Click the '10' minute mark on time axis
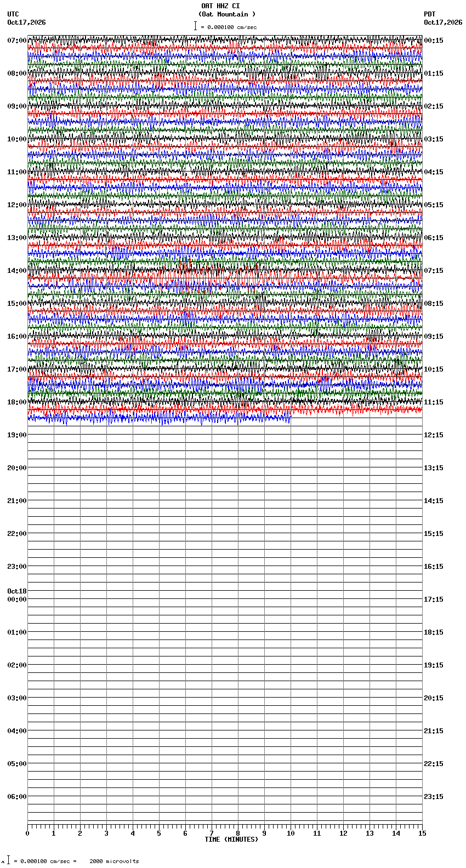Viewport: 466px width, 868px height. pyautogui.click(x=291, y=833)
